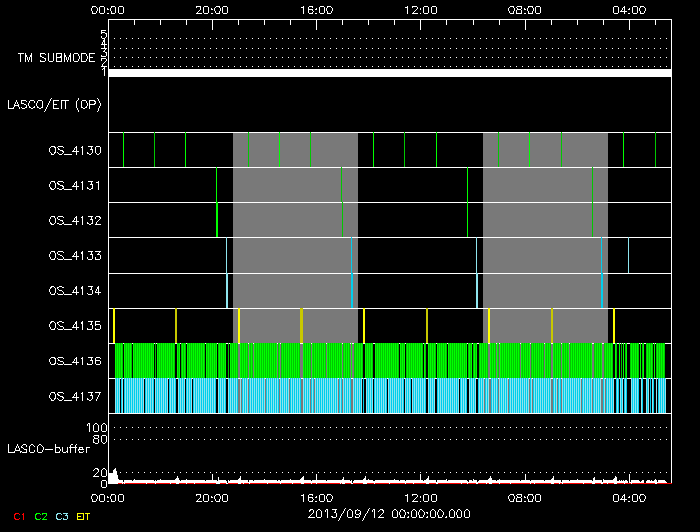
Task: Click the red C1 legend label
Action: tap(19, 516)
